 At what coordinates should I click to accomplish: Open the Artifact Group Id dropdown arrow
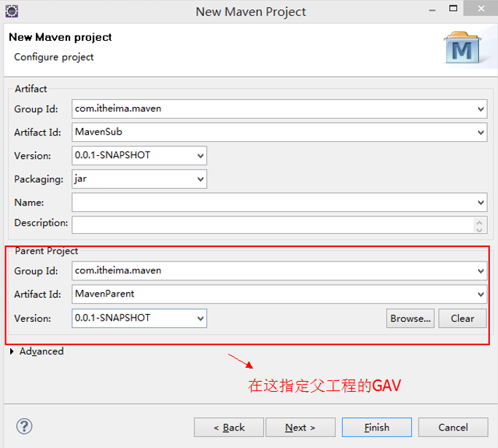click(481, 109)
